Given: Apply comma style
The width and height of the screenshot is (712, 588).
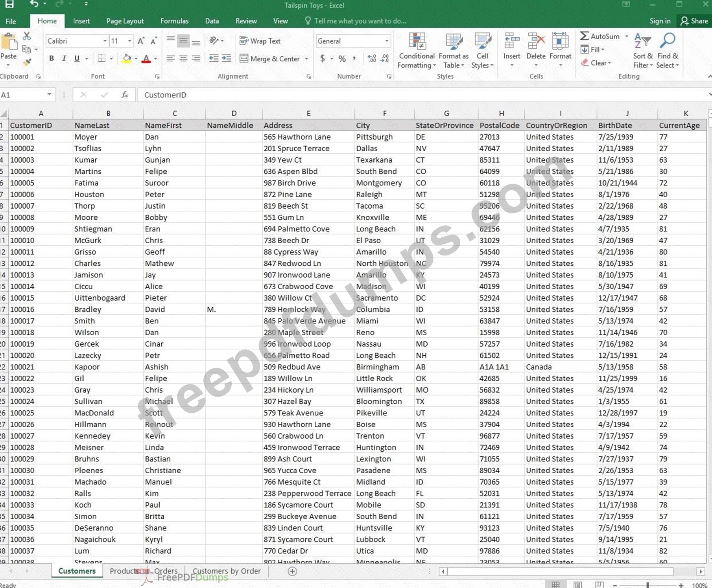Looking at the screenshot, I should [x=354, y=59].
